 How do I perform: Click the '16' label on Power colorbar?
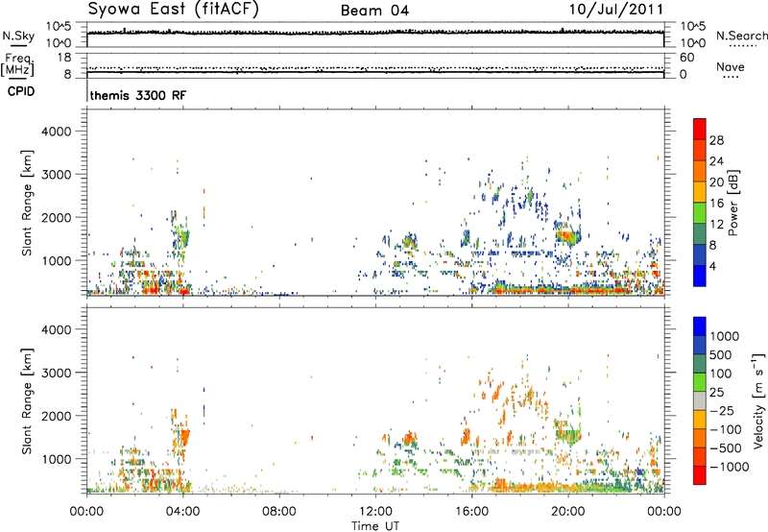tap(716, 204)
